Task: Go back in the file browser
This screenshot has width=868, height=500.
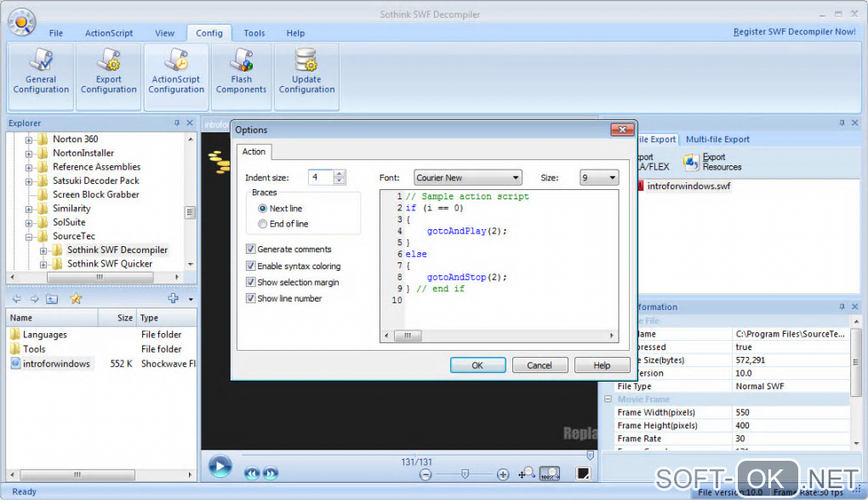Action: 17,299
